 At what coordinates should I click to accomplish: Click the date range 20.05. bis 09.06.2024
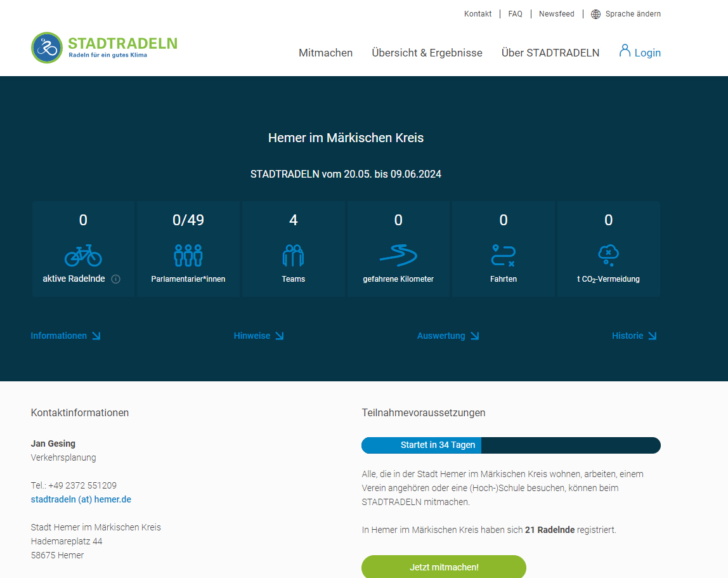pyautogui.click(x=393, y=174)
